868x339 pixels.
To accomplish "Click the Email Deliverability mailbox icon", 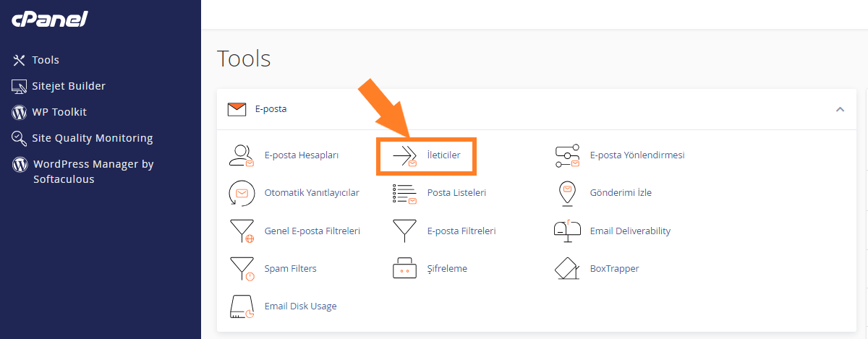I will click(x=567, y=231).
